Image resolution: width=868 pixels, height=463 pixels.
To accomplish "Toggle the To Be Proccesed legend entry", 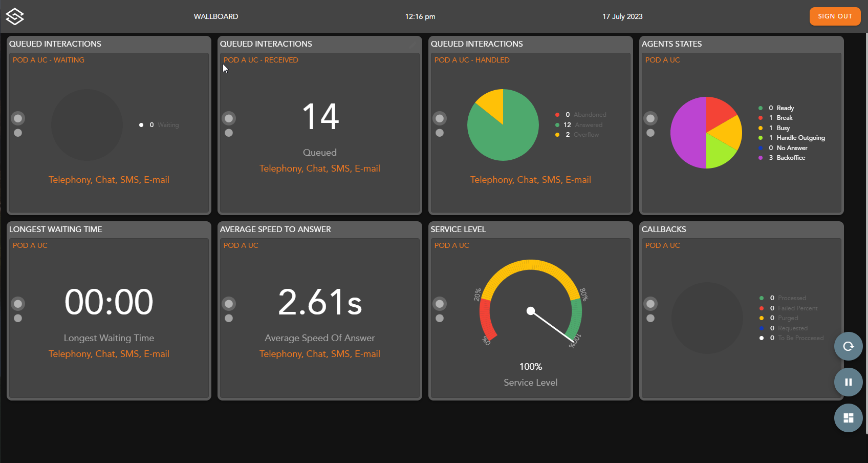I will (x=792, y=338).
